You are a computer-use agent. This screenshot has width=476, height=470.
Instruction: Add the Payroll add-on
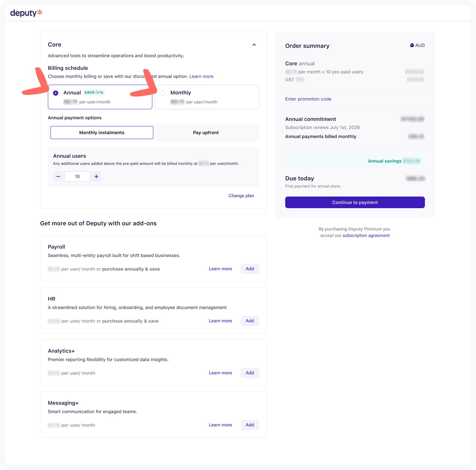250,269
